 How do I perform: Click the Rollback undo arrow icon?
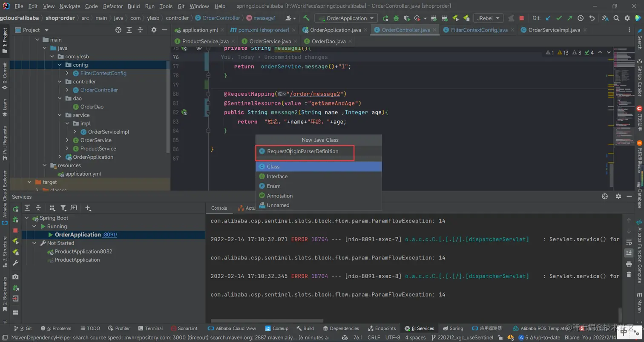click(x=592, y=18)
